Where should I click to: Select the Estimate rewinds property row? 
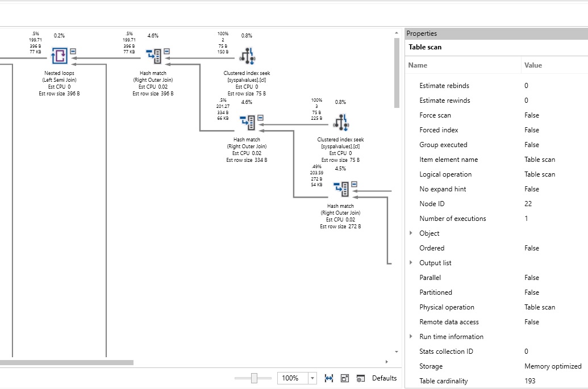coord(497,101)
